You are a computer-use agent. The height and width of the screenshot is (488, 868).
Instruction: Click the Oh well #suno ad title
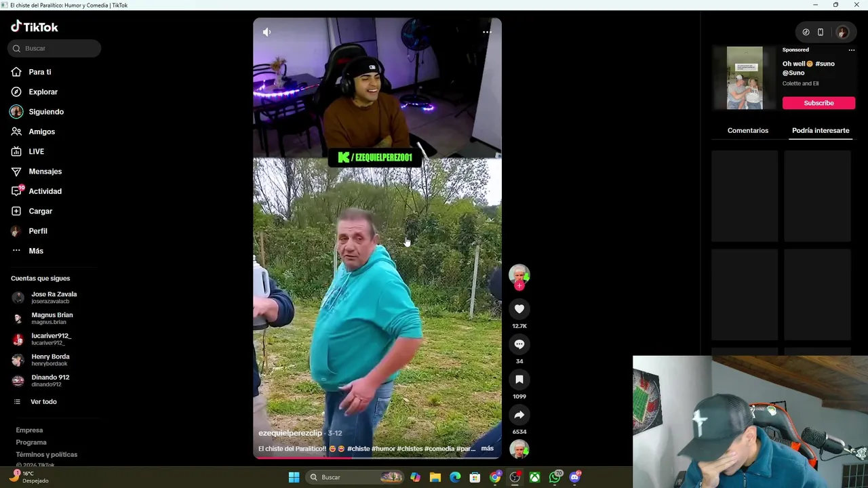click(x=808, y=68)
